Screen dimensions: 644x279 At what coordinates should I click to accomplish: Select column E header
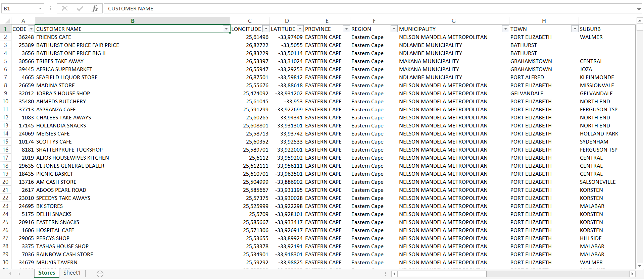[327, 21]
